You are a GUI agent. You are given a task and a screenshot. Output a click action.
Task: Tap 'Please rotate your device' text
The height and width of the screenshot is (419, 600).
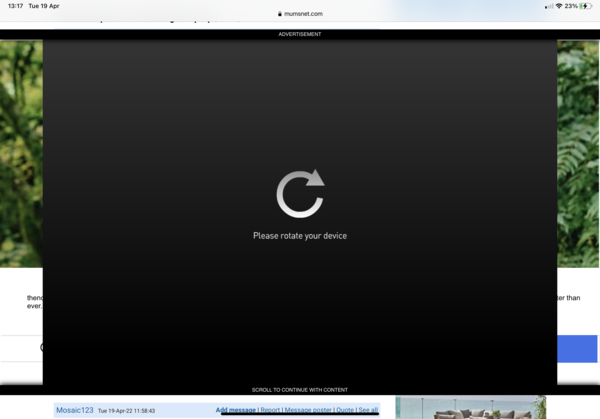[300, 236]
